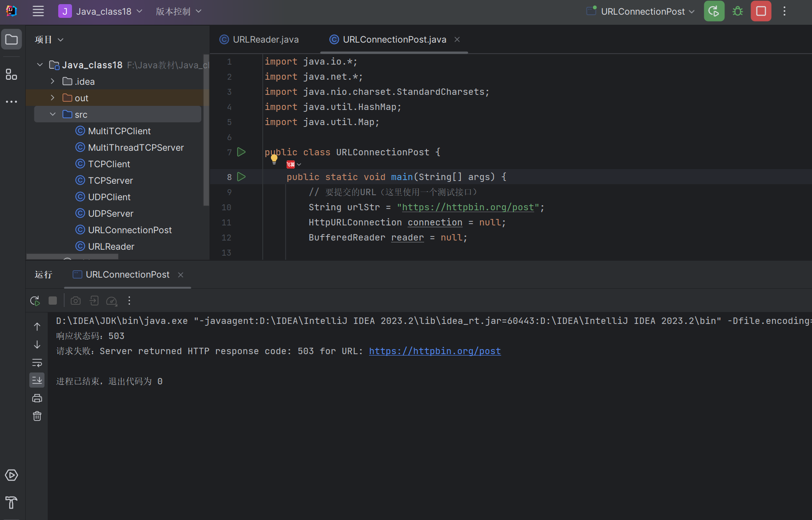Open the URLConnectionPost run configuration dropdown

tap(641, 11)
